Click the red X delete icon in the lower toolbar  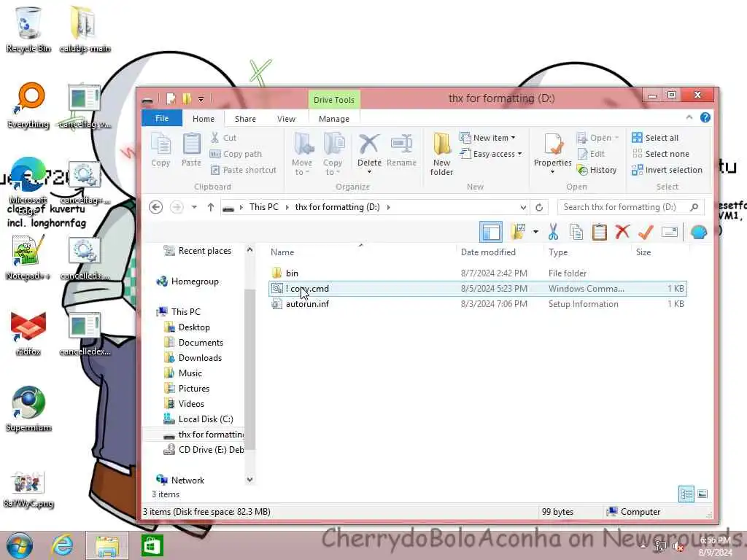[x=622, y=233]
